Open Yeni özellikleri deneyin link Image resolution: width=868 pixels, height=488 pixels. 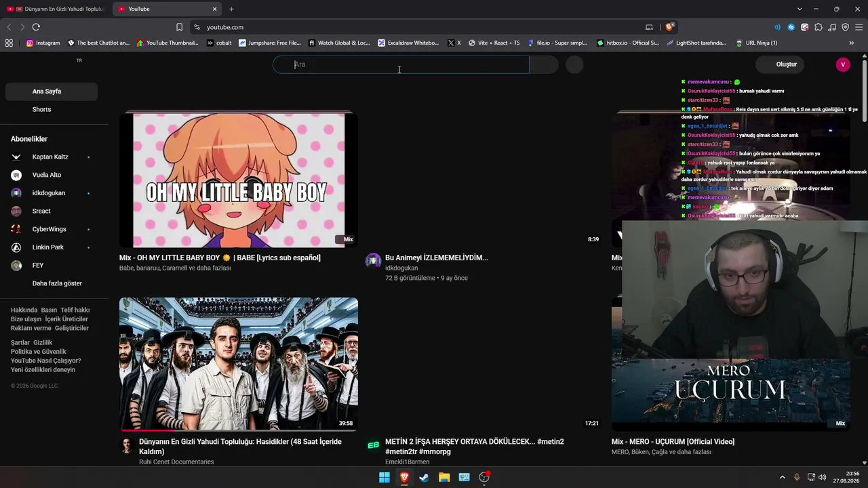click(x=43, y=370)
